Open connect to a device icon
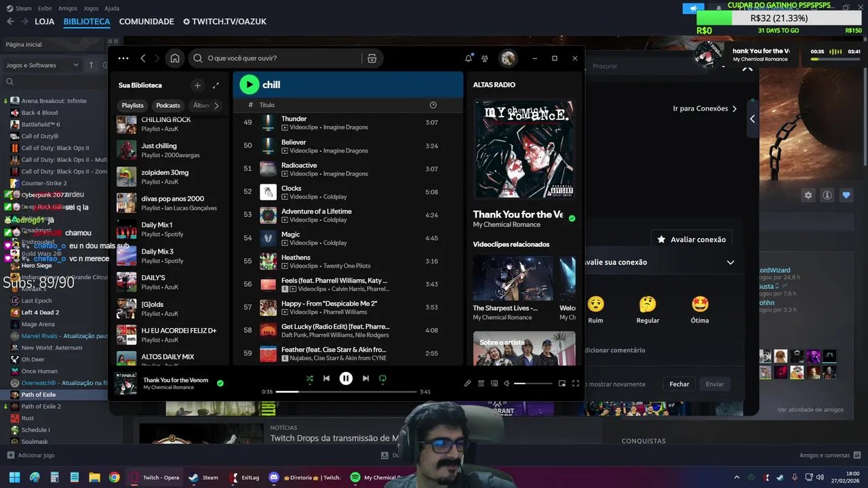This screenshot has height=488, width=868. click(x=494, y=384)
